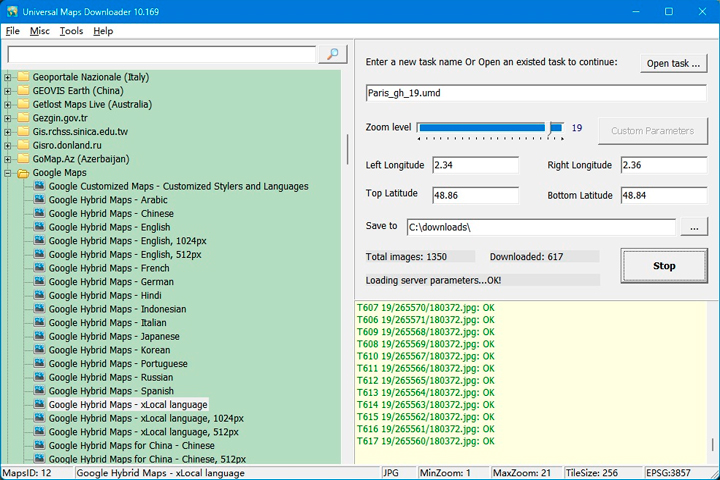This screenshot has height=480, width=720.
Task: Expand the GEOVIS Earth (China) node
Action: click(x=7, y=91)
